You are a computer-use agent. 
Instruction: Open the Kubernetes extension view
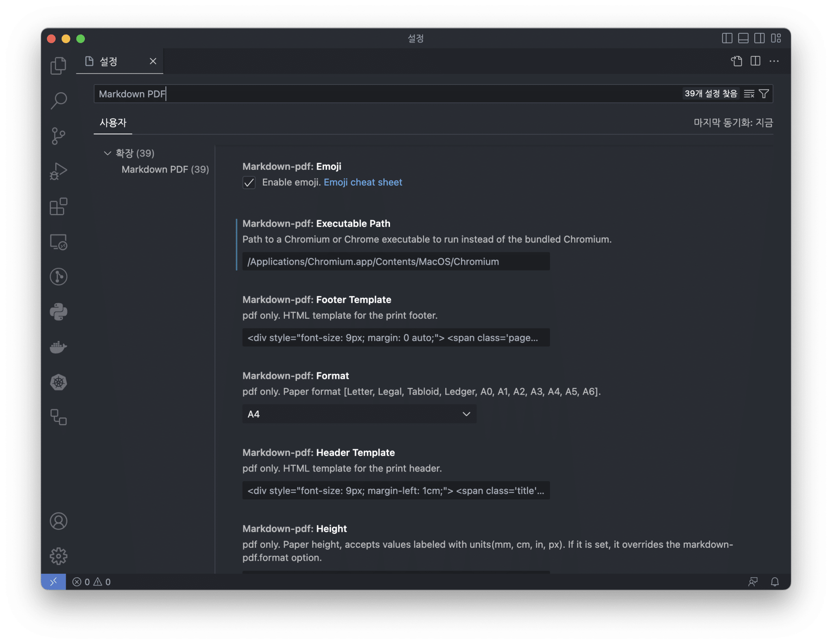[58, 382]
